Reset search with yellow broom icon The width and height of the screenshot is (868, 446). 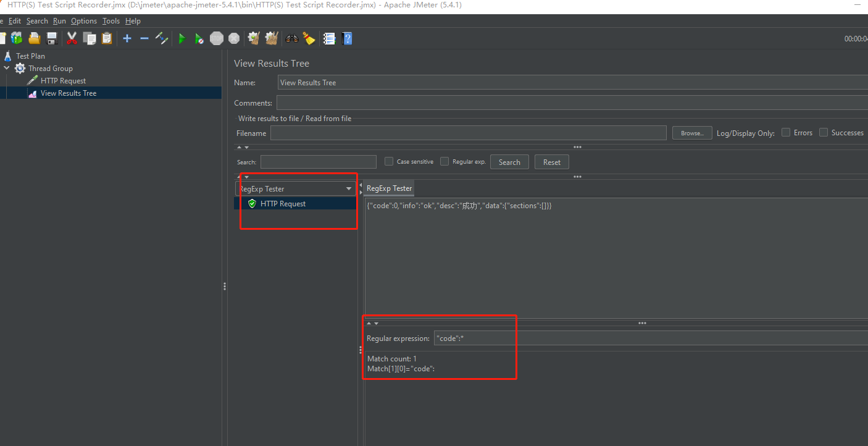309,38
